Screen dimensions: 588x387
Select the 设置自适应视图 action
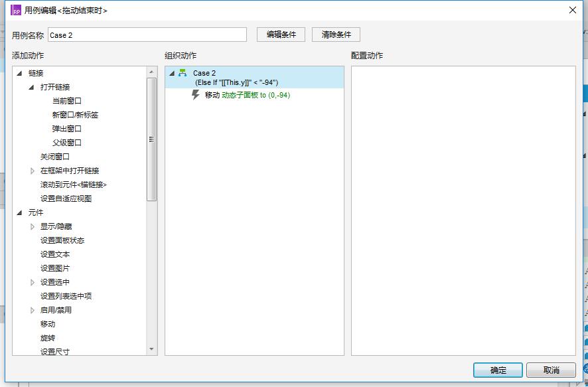pos(66,198)
